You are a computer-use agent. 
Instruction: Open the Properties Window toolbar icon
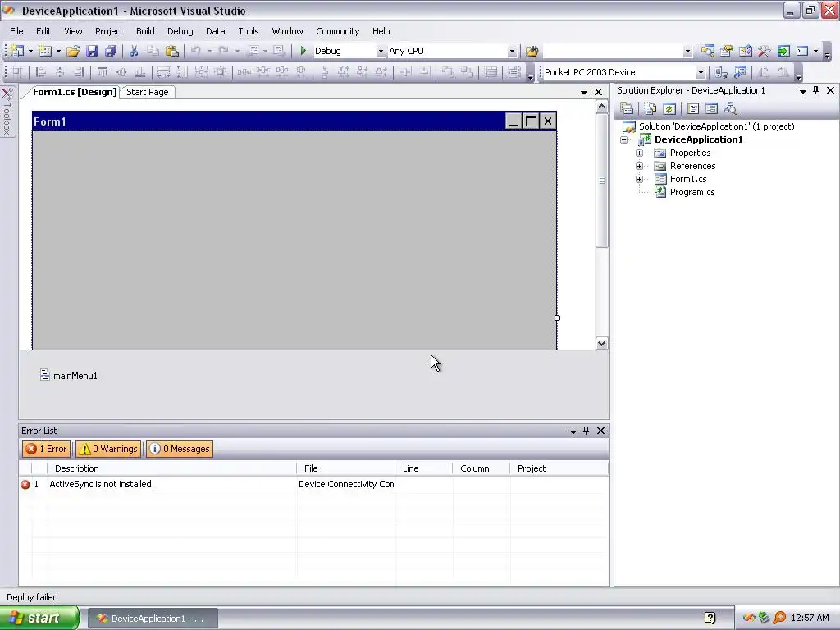click(x=727, y=51)
